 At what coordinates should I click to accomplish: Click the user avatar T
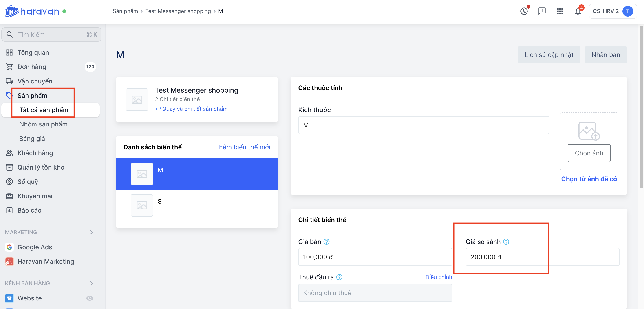(628, 11)
